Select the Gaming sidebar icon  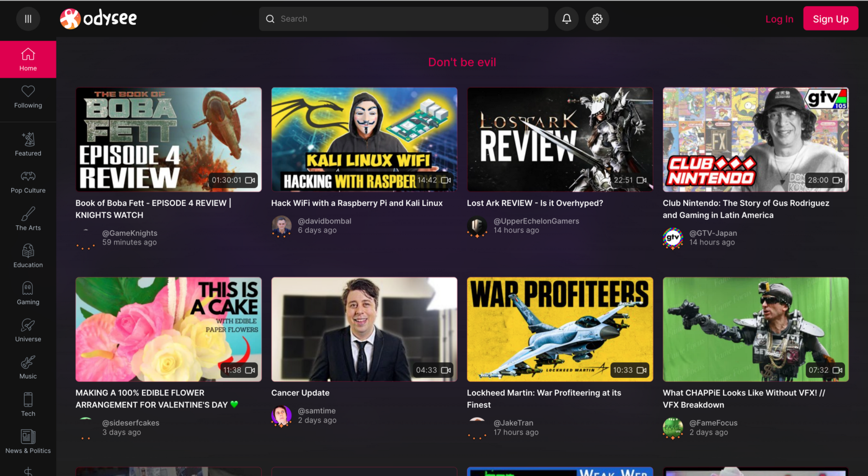coord(28,294)
